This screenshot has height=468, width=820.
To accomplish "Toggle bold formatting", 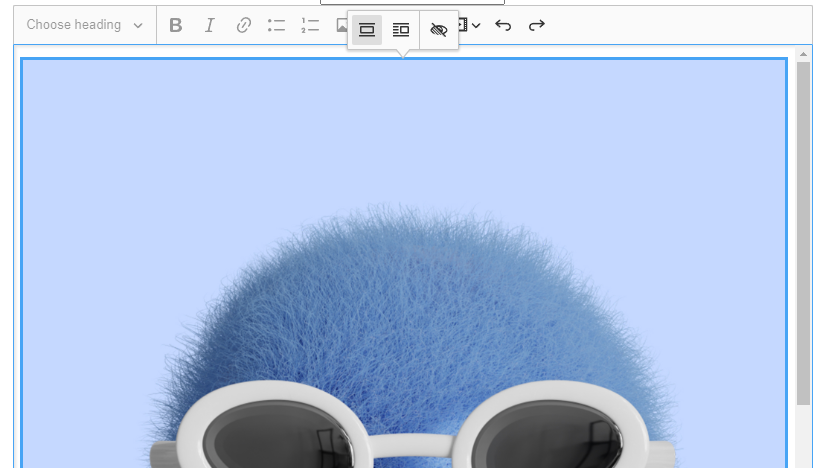I will [x=176, y=25].
